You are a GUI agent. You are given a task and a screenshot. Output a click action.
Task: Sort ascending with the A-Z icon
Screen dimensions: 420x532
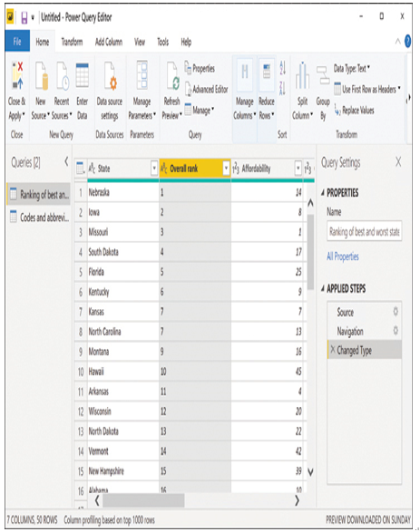click(282, 68)
